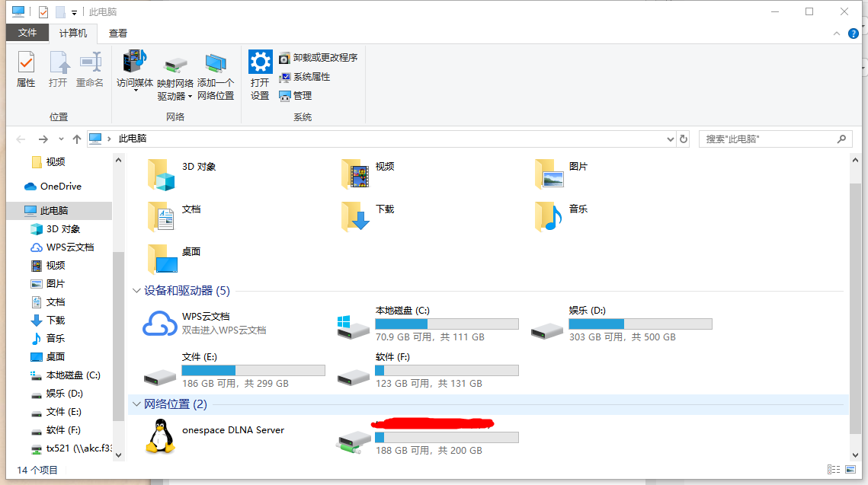Select OneDrive in the navigation pane
868x485 pixels.
click(60, 187)
